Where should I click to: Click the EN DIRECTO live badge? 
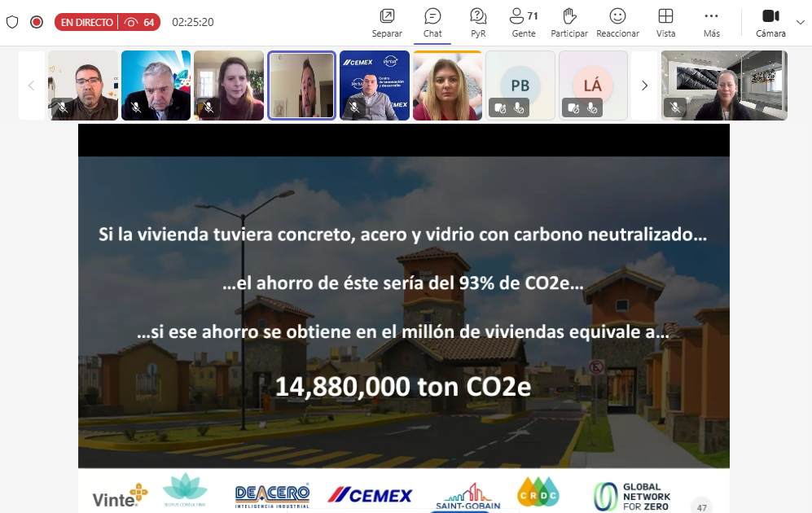pyautogui.click(x=88, y=22)
